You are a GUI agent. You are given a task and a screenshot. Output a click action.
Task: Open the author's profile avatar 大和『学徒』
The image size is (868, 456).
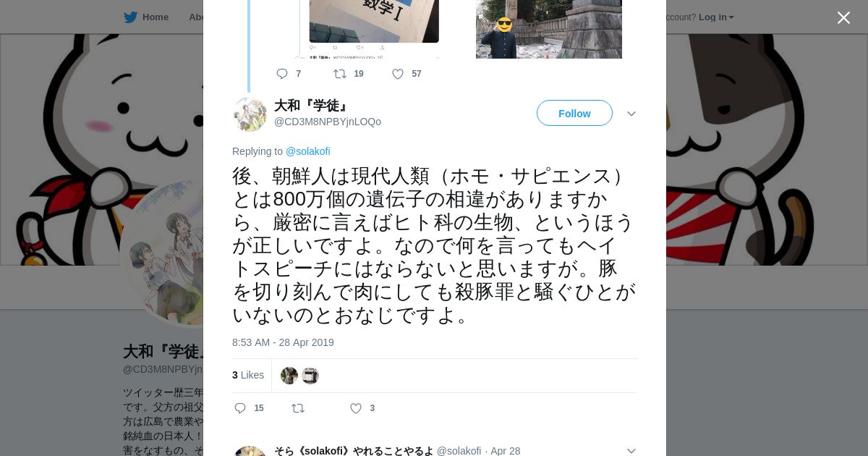[250, 114]
